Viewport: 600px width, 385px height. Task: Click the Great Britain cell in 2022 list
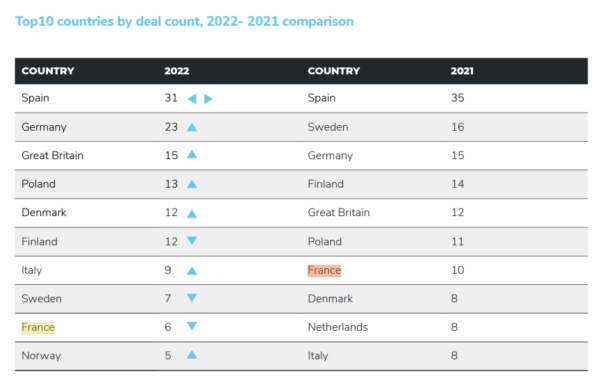pos(52,155)
